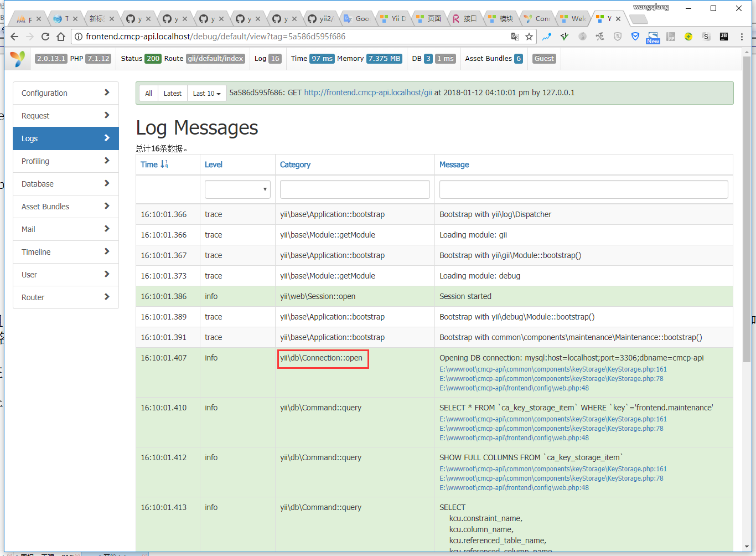
Task: Open the translate page icon in address bar
Action: click(x=515, y=37)
